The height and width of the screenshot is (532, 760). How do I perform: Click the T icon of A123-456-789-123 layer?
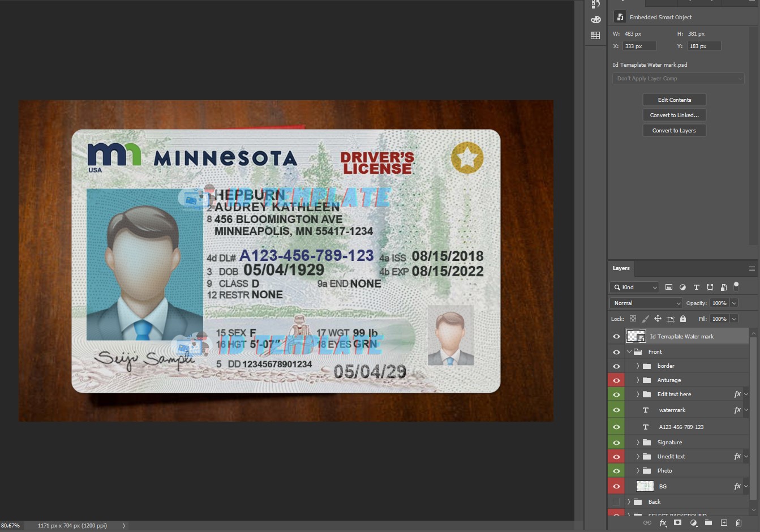click(646, 427)
